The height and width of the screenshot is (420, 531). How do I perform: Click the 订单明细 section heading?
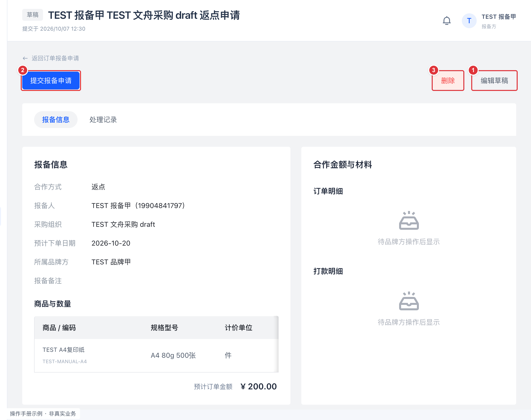(x=328, y=191)
